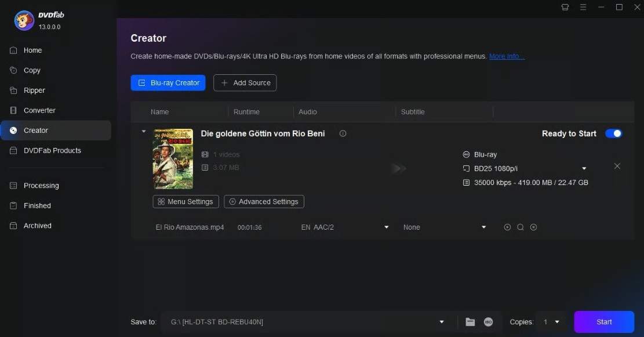Click the Name column header
Viewport: 644px width, 337px height.
point(160,112)
